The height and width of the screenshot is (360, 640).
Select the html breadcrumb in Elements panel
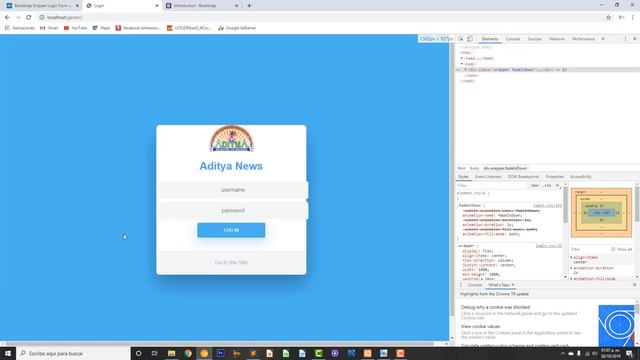pos(461,168)
